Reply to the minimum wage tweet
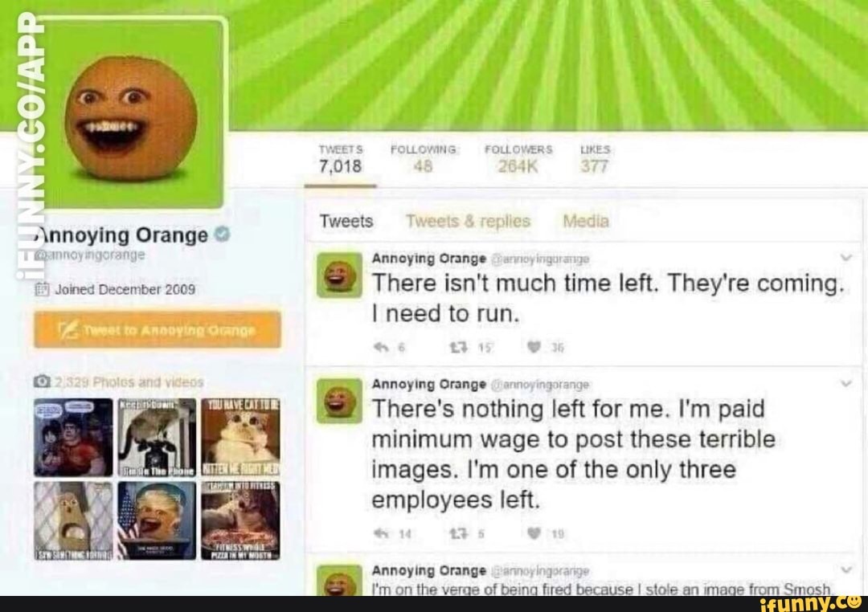 click(x=381, y=533)
